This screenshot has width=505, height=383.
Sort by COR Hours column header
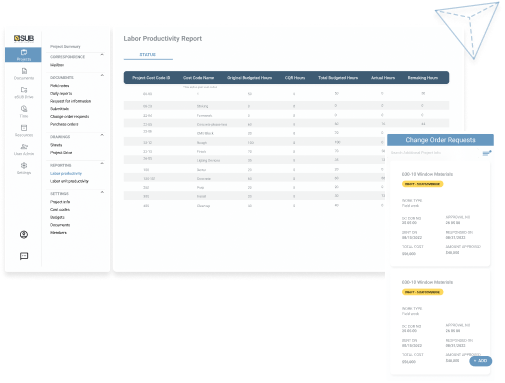click(x=295, y=78)
